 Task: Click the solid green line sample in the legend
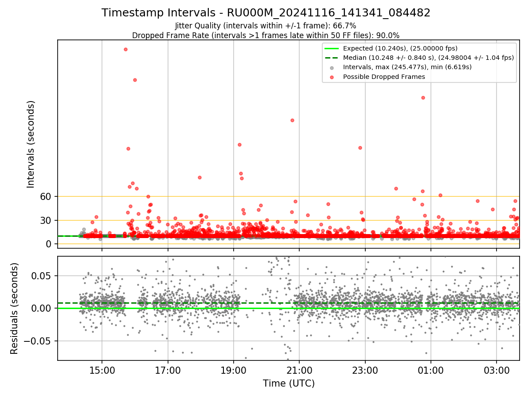coord(332,48)
